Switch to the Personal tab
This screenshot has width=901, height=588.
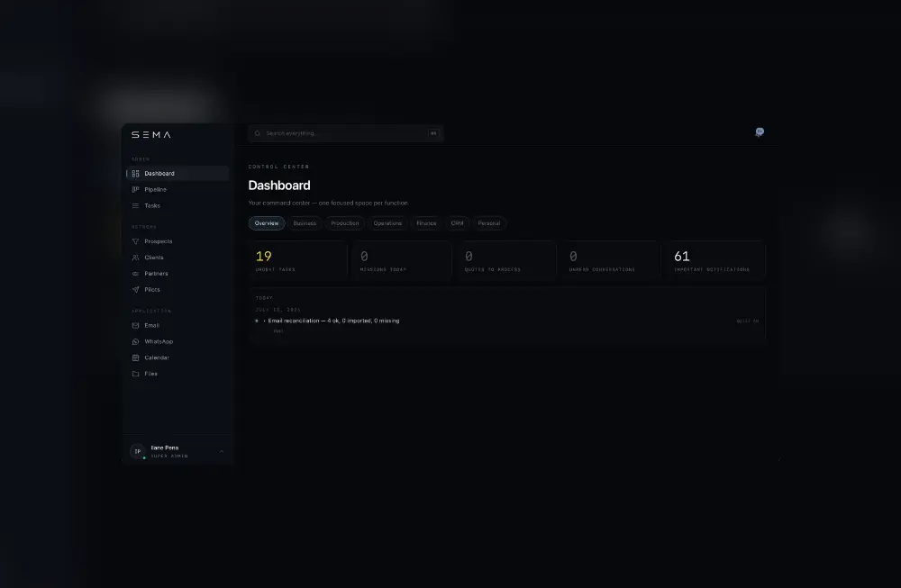point(489,223)
